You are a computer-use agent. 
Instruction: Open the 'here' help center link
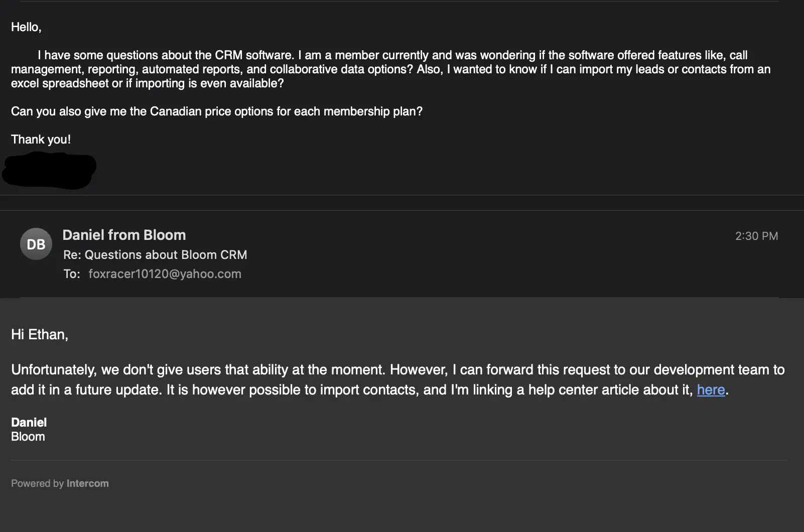(711, 390)
